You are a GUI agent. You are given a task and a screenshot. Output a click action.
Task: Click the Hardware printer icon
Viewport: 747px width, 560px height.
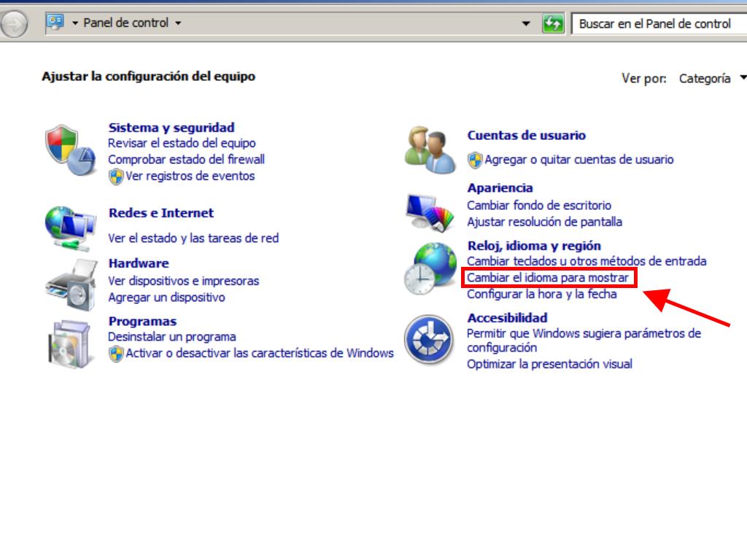[x=70, y=284]
